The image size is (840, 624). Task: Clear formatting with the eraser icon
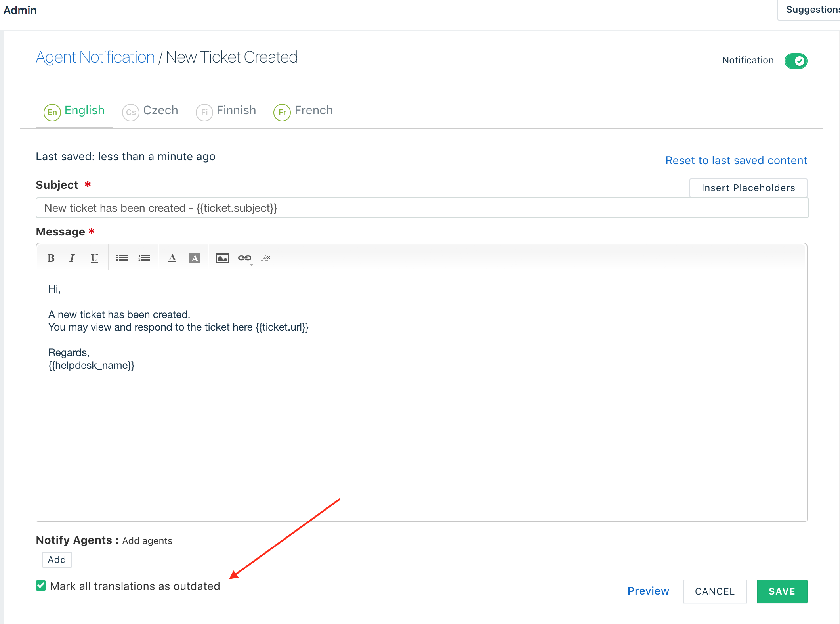click(266, 258)
